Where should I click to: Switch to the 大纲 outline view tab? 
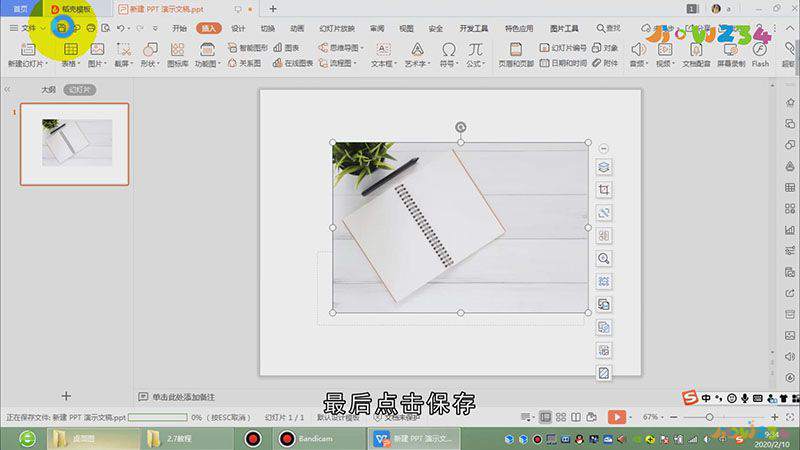(48, 90)
